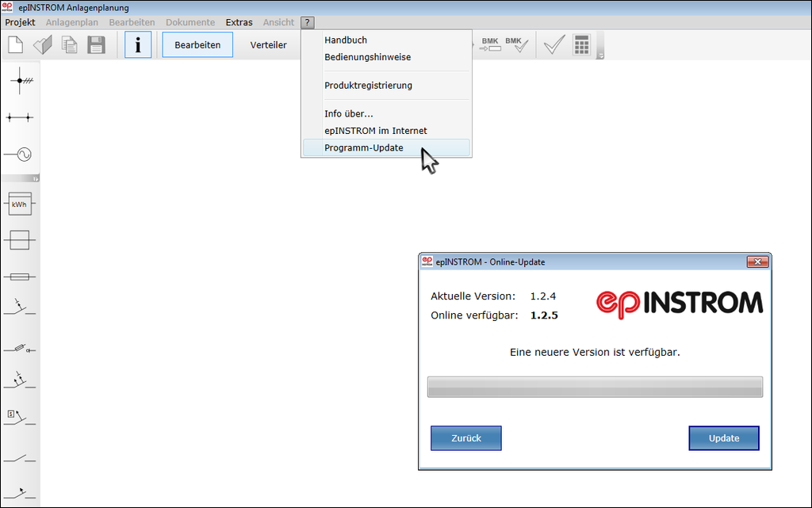
Task: Click the 'Eine neuere Version ist verfügbar.' message
Action: pos(595,353)
